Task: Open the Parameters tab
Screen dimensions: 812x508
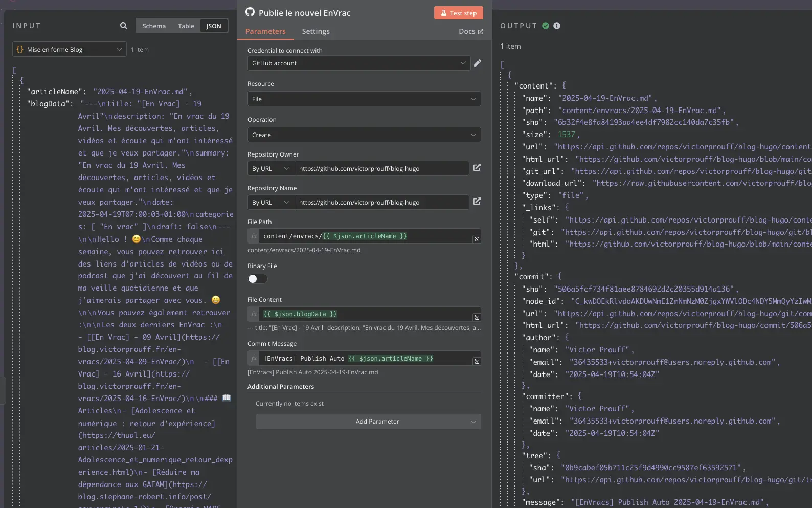Action: point(265,31)
